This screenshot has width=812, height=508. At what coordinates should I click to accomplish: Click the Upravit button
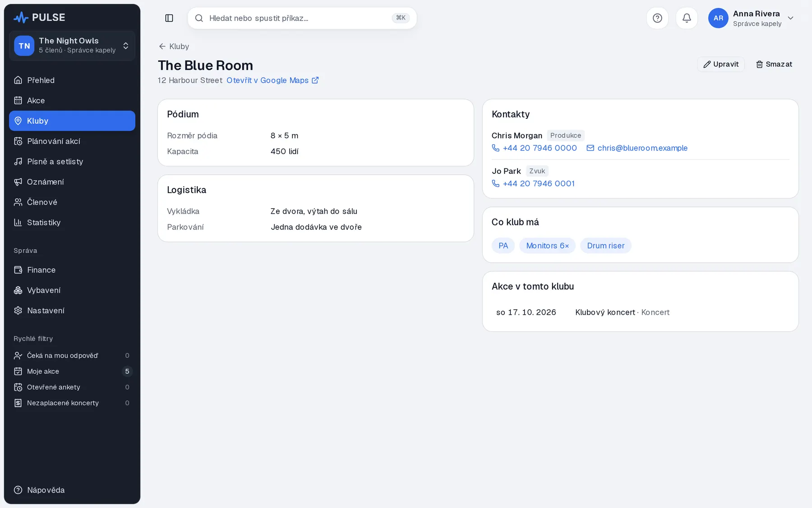[x=721, y=64]
